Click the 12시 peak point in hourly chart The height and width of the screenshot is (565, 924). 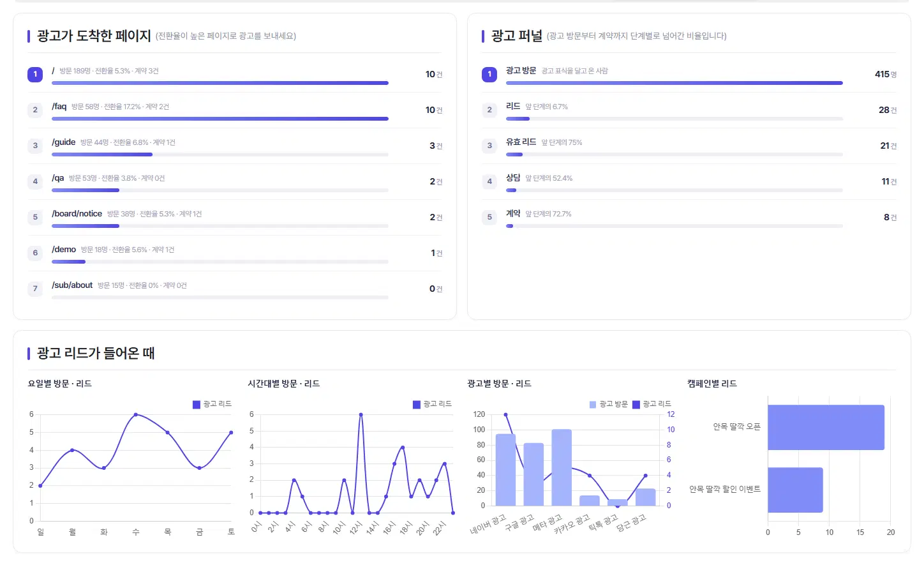pos(361,414)
